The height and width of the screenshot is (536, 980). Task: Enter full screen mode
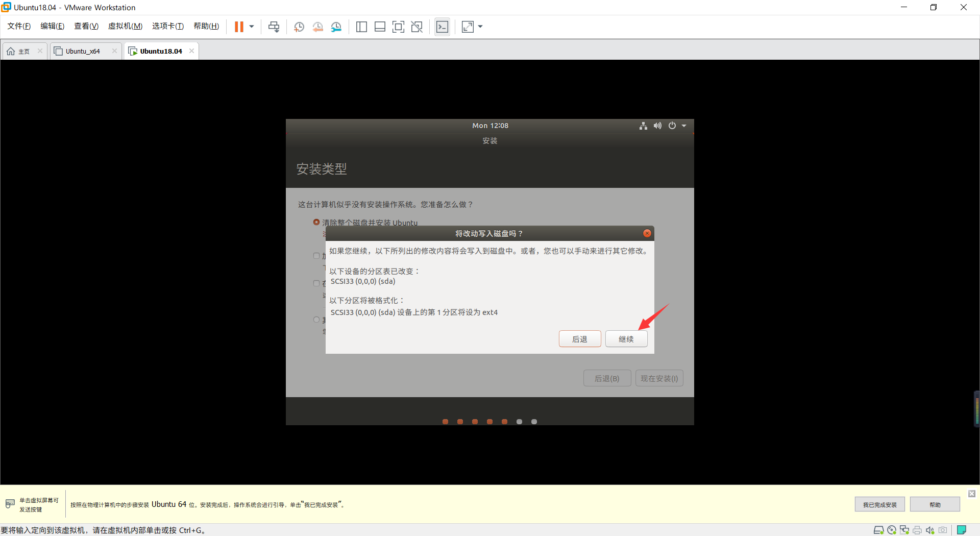[x=398, y=27]
